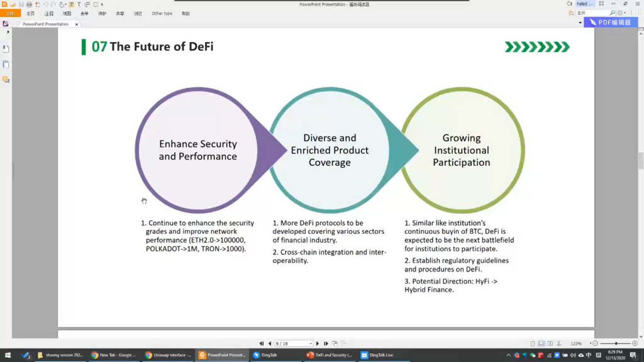Viewport: 644px width, 362px height.
Task: Jump to first page button
Action: click(x=262, y=344)
